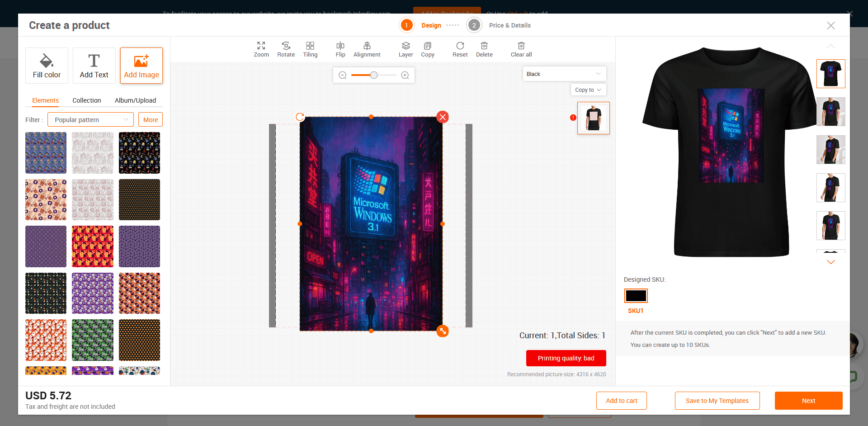The width and height of the screenshot is (868, 426).
Task: Reset the design changes
Action: coord(460,49)
